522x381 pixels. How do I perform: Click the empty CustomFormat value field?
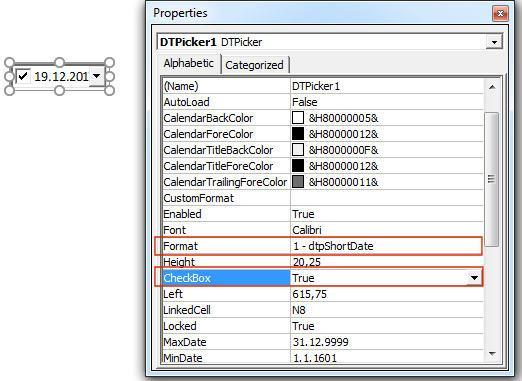pos(387,198)
